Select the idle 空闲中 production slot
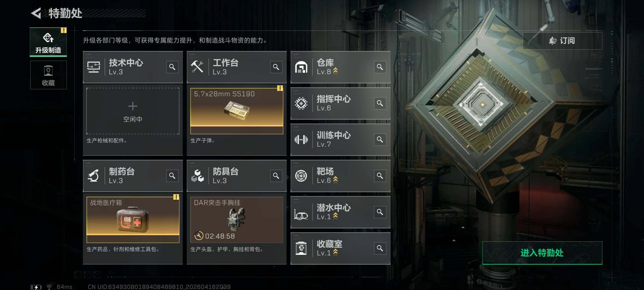 tap(133, 111)
